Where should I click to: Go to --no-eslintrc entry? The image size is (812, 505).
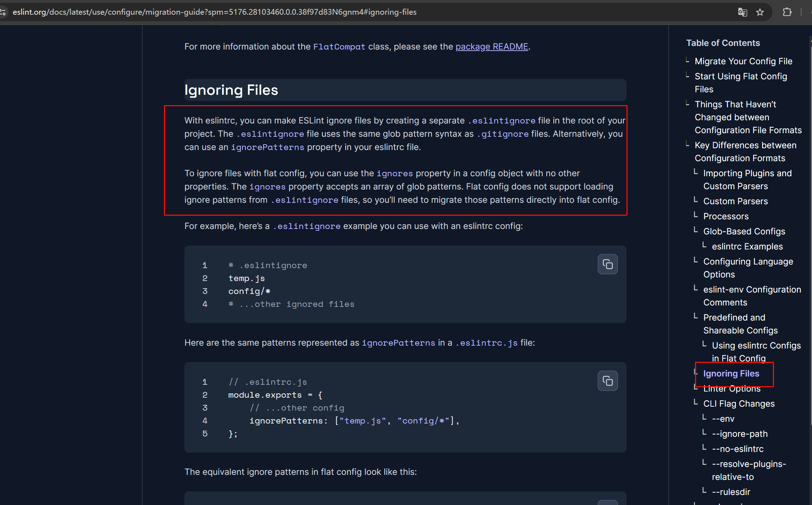737,449
